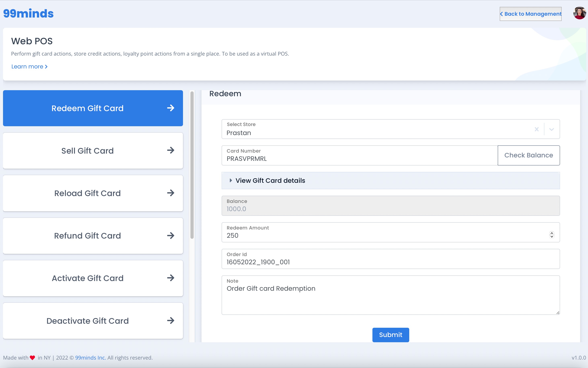
Task: Click the arrow icon on Refund Gift Card
Action: click(171, 236)
